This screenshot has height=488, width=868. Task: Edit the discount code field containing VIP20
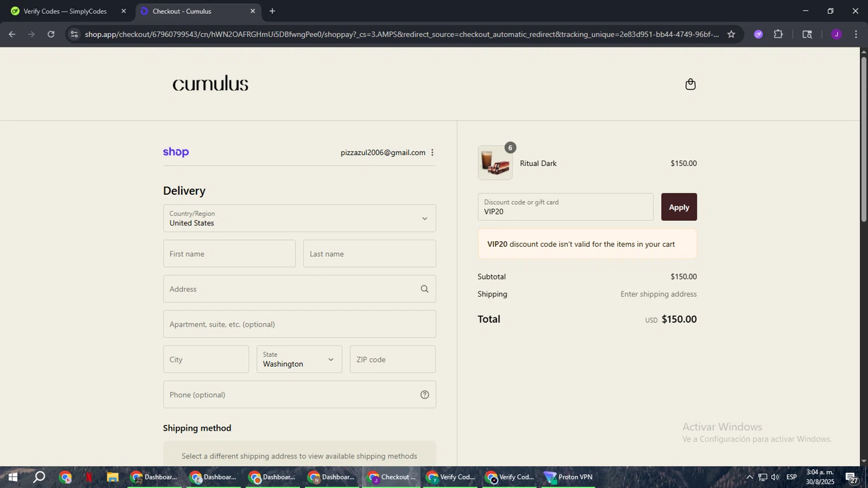(x=565, y=207)
